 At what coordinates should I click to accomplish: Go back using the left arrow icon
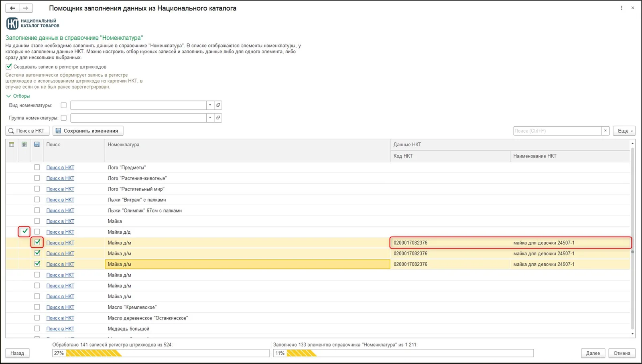pos(12,8)
